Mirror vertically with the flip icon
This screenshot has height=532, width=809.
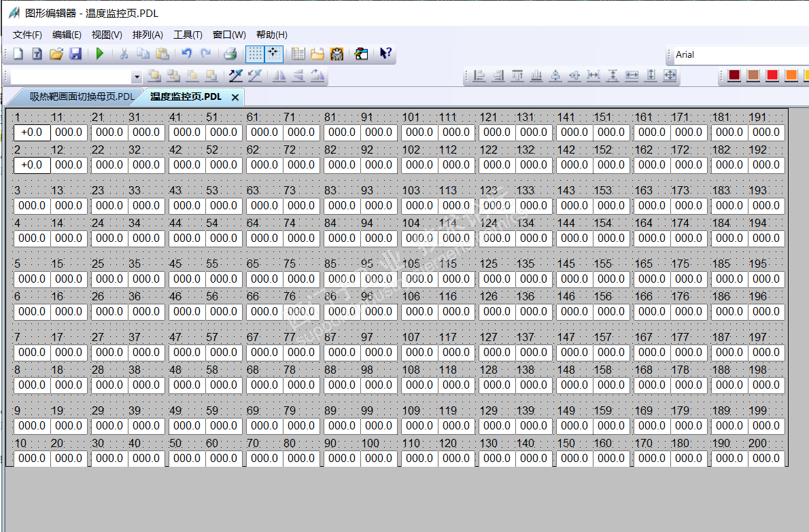298,76
